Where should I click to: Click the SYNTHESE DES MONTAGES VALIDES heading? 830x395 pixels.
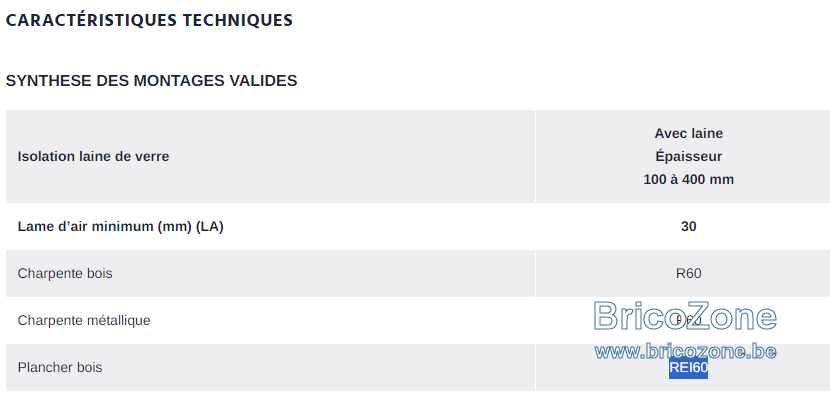pos(151,81)
